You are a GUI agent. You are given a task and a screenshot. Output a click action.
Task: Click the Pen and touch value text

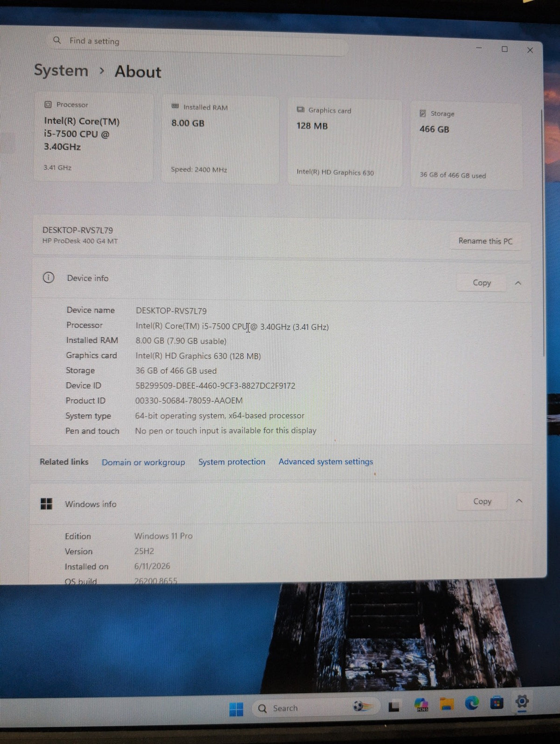tap(225, 431)
